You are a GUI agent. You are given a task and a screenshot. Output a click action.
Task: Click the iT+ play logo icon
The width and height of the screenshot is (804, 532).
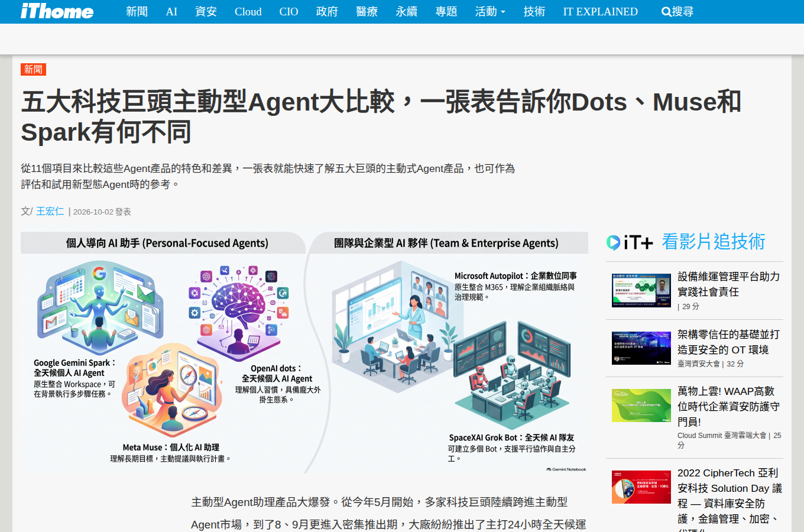(x=613, y=242)
